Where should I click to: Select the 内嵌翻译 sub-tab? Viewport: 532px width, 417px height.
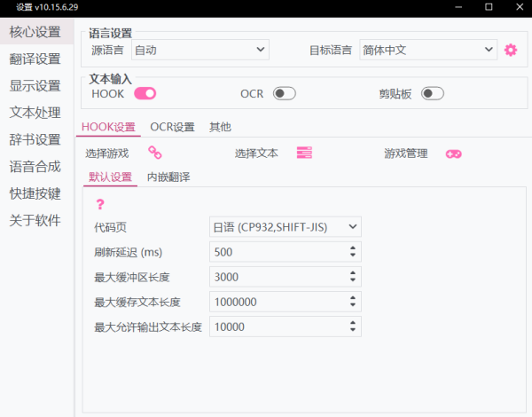168,177
